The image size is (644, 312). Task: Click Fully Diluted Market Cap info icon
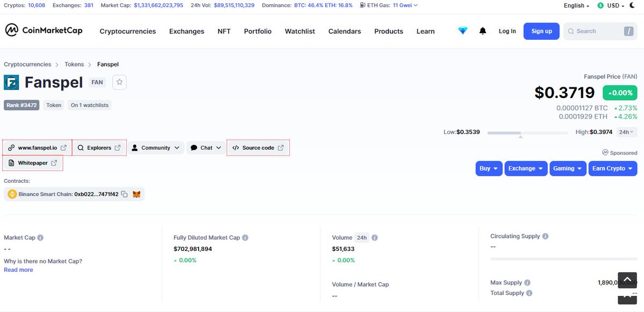point(245,237)
